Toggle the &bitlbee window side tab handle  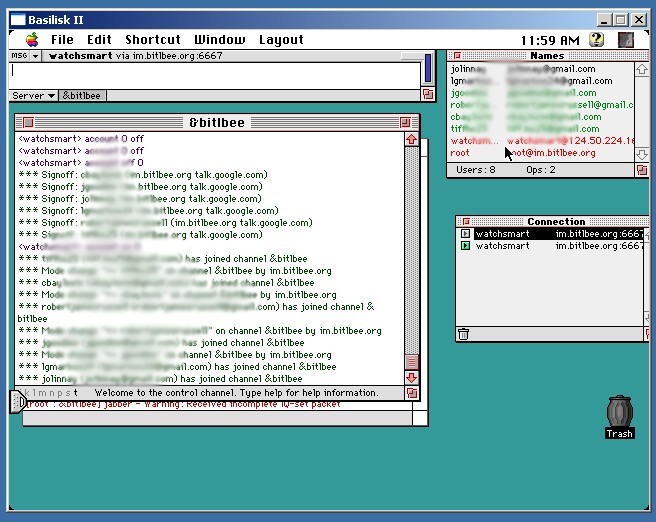click(x=18, y=402)
